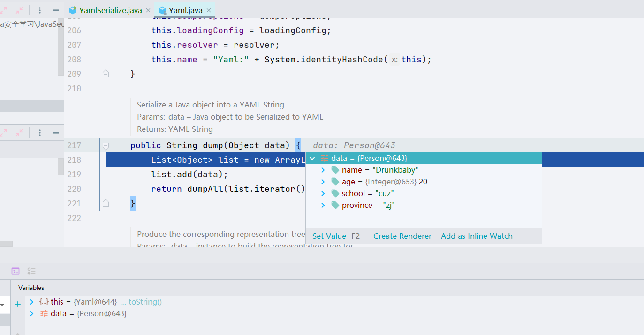Open options menu in lower left panel
Screen dimensions: 644x335
[x=40, y=133]
